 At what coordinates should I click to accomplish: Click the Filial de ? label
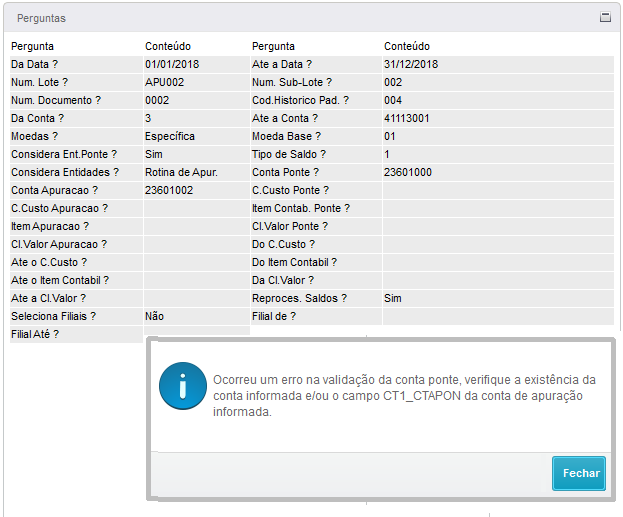pos(274,316)
